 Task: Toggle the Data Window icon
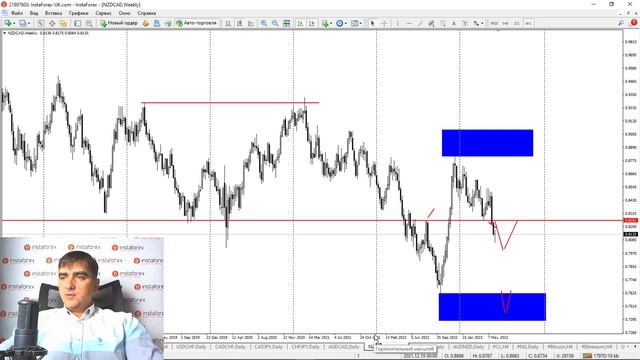click(52, 23)
